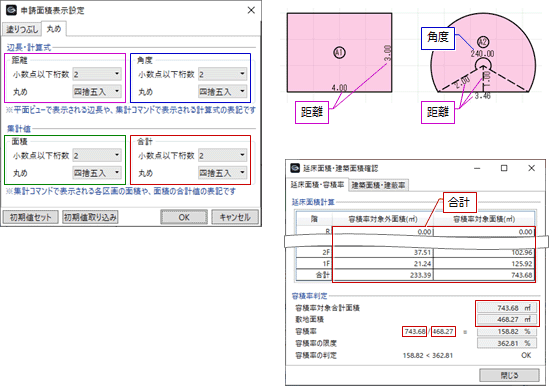Maximize the 延床面積・建築面積確認 window
The height and width of the screenshot is (386, 549).
pos(504,168)
